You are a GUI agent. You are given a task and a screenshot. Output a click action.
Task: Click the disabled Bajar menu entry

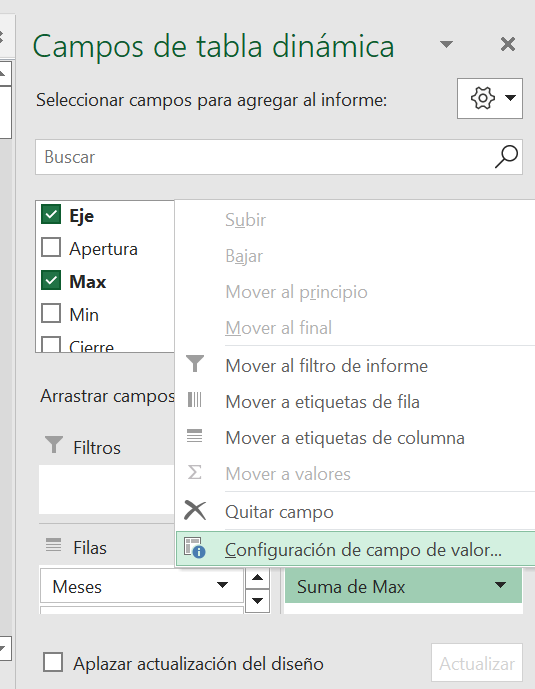pyautogui.click(x=354, y=256)
